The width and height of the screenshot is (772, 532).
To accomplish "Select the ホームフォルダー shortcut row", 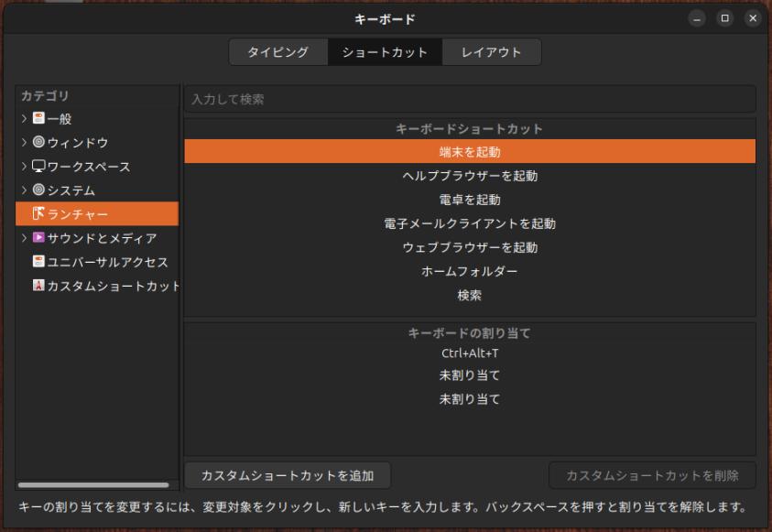I will [470, 271].
